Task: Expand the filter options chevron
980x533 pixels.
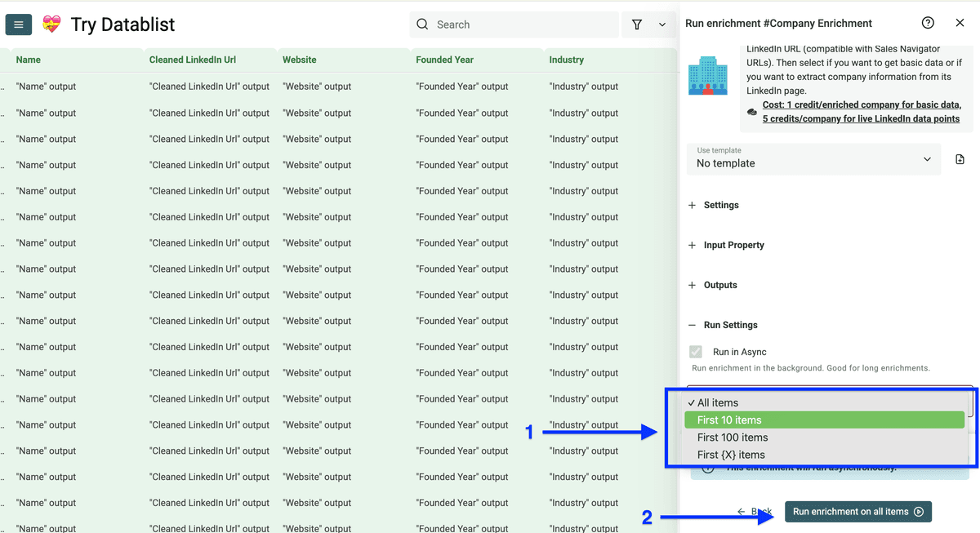Action: tap(661, 24)
